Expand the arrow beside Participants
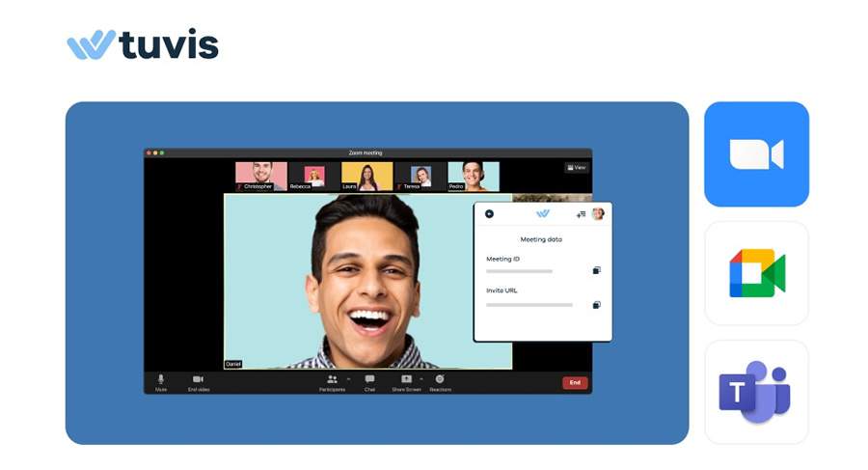 [349, 379]
